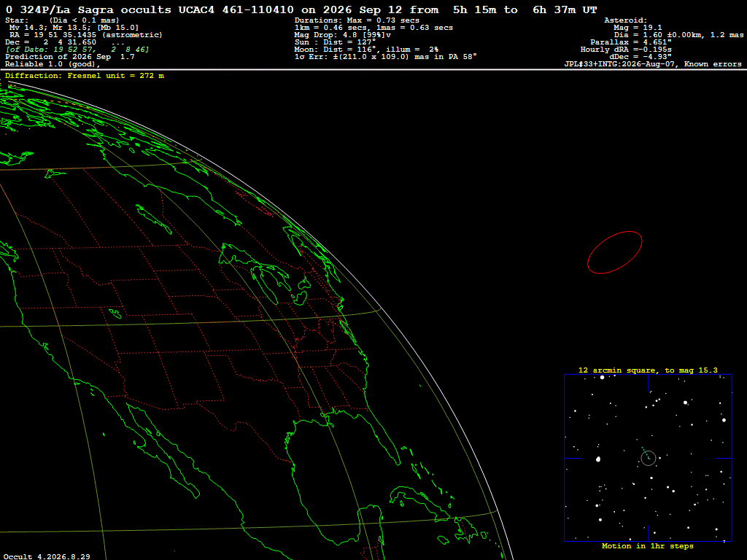Click the 'Durations: Max = 0.73 secs' text

coord(357,20)
